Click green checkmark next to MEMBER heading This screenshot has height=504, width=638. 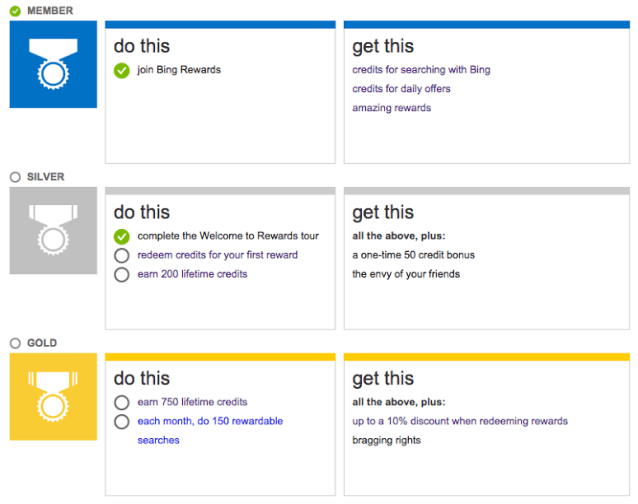click(x=15, y=11)
